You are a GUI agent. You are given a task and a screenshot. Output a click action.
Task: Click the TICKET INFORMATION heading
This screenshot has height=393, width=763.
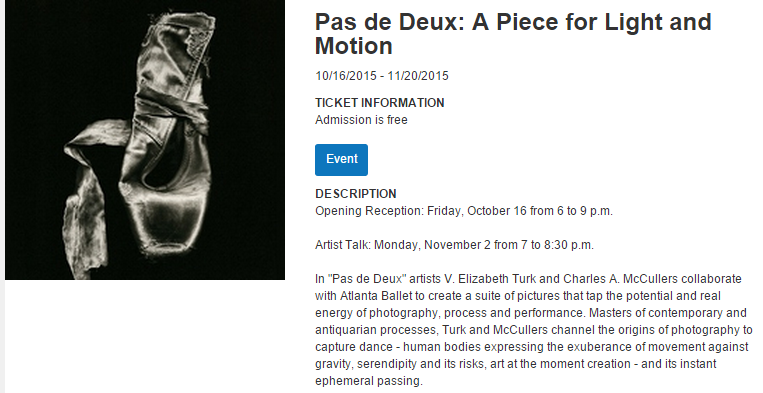(x=380, y=103)
